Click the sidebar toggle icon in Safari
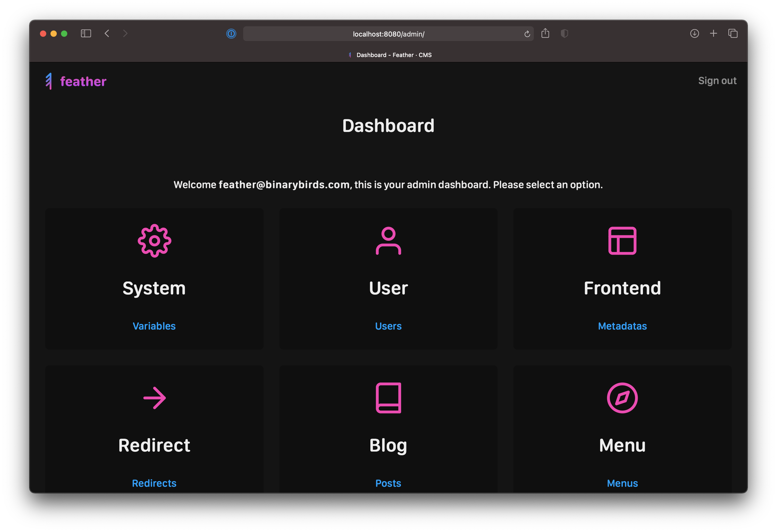The height and width of the screenshot is (532, 777). point(86,33)
